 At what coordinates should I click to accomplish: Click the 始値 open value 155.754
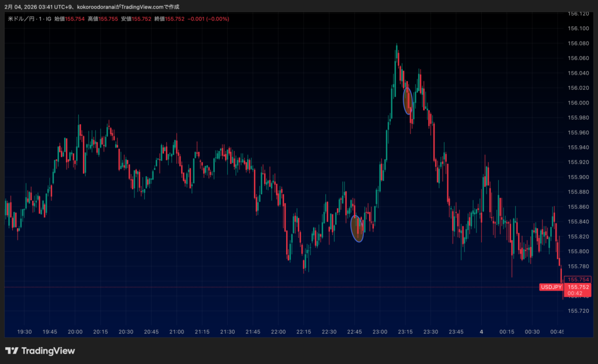[75, 19]
